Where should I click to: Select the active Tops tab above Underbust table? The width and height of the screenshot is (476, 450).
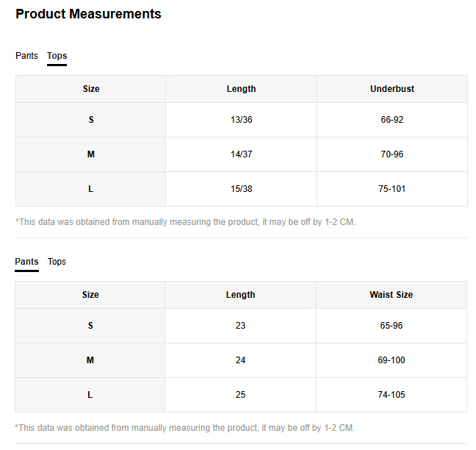57,56
